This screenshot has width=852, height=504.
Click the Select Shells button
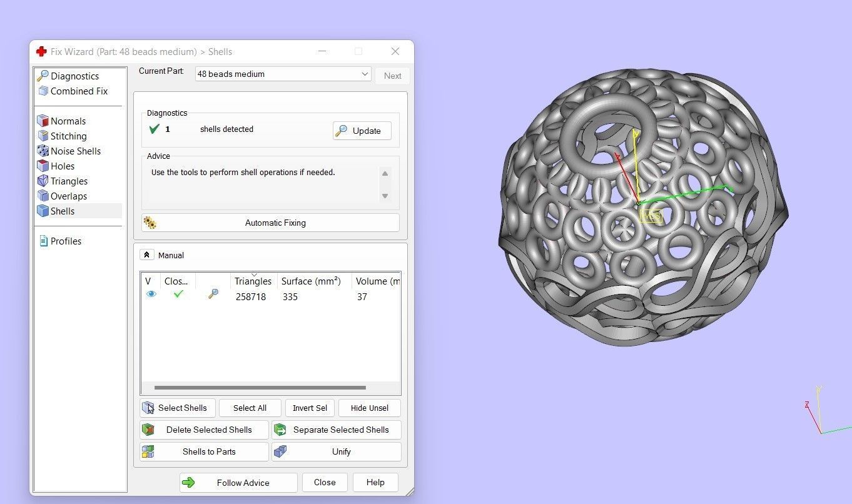click(x=178, y=408)
